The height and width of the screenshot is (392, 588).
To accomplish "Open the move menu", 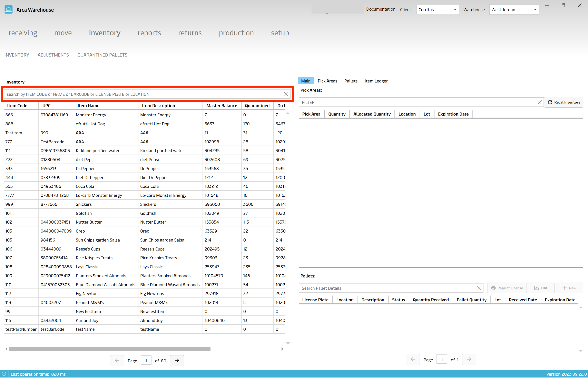I will coord(63,33).
